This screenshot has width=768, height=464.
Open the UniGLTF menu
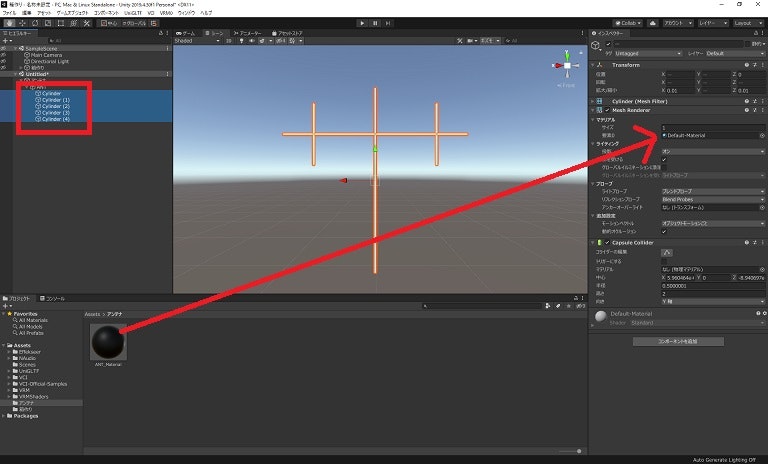point(133,13)
